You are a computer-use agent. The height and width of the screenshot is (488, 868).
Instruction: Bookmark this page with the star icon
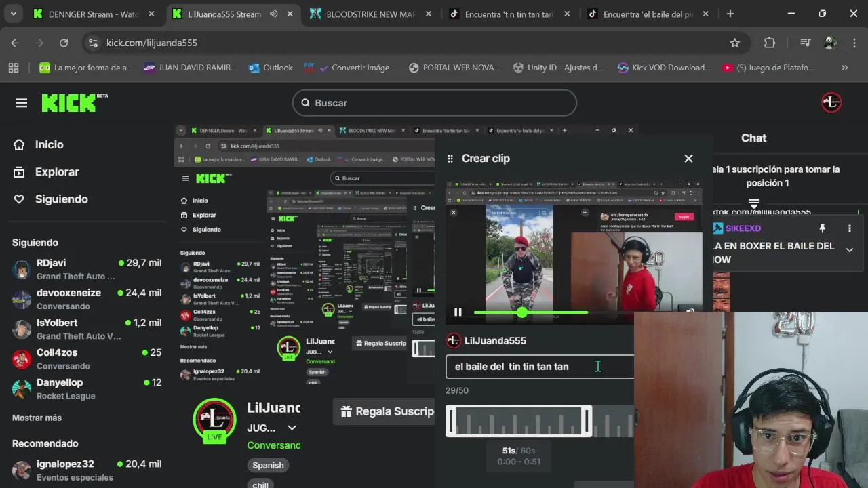[x=734, y=43]
